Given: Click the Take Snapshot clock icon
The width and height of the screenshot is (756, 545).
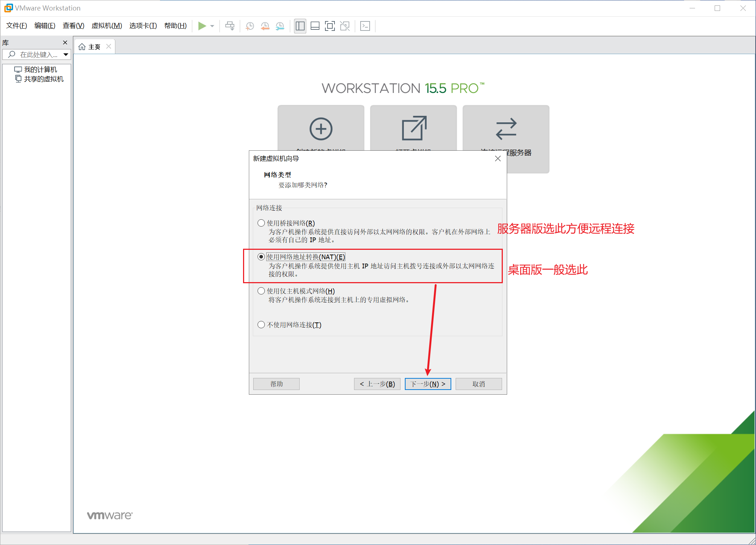Looking at the screenshot, I should (x=250, y=26).
